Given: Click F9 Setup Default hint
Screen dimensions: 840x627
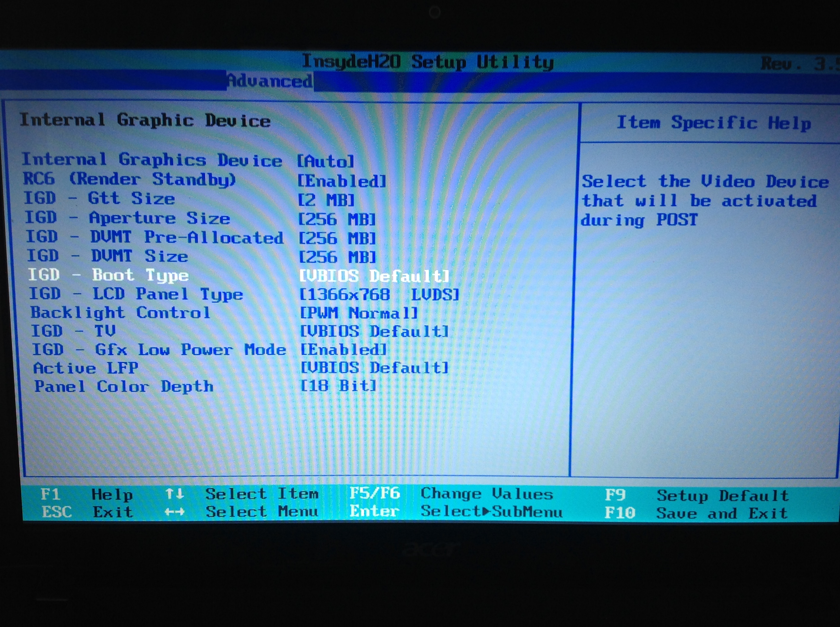Looking at the screenshot, I should (x=696, y=496).
